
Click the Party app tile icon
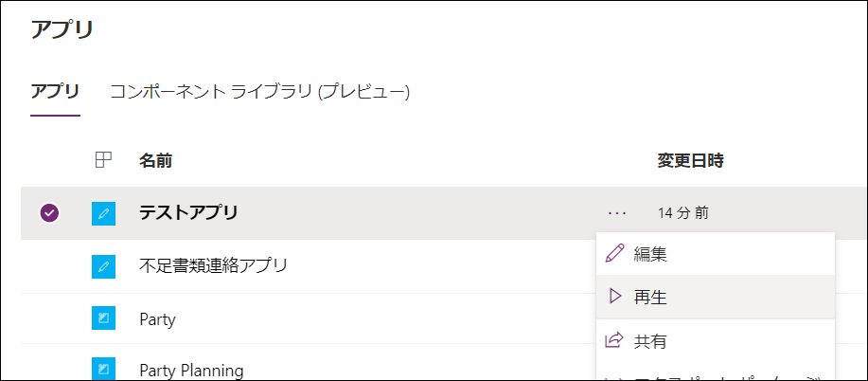point(103,318)
